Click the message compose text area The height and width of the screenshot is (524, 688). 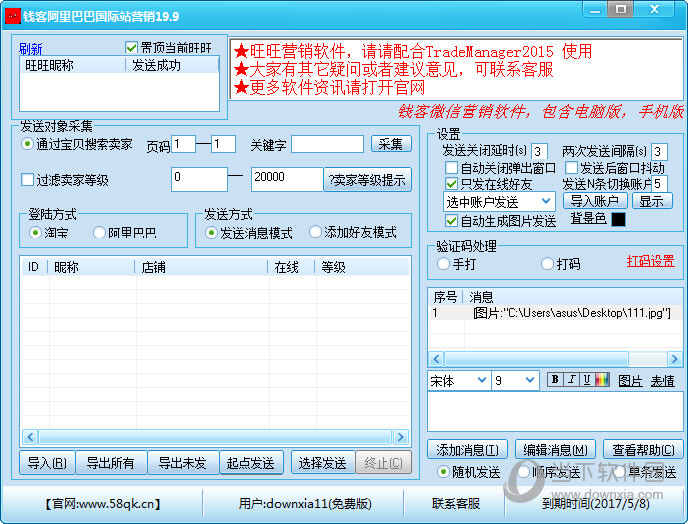(x=555, y=412)
